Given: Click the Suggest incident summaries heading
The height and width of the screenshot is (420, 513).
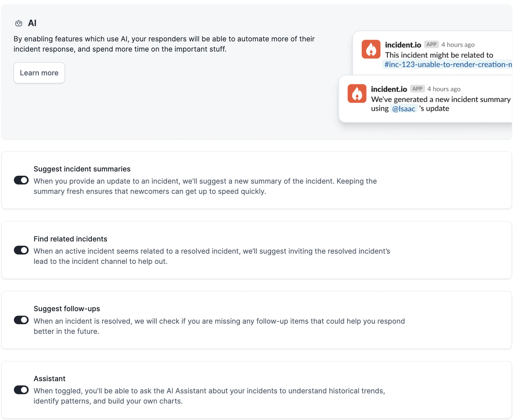Looking at the screenshot, I should point(82,169).
